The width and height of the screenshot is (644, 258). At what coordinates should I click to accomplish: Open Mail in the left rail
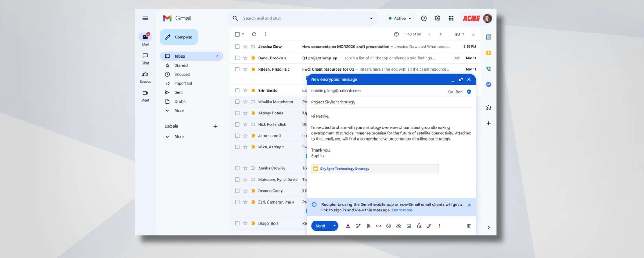click(x=145, y=39)
